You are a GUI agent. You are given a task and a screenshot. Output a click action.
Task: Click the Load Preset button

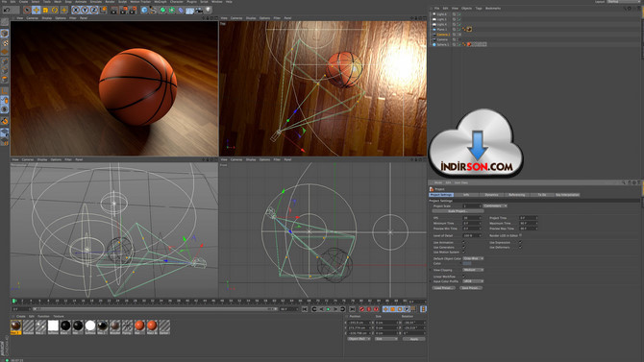[x=443, y=288]
